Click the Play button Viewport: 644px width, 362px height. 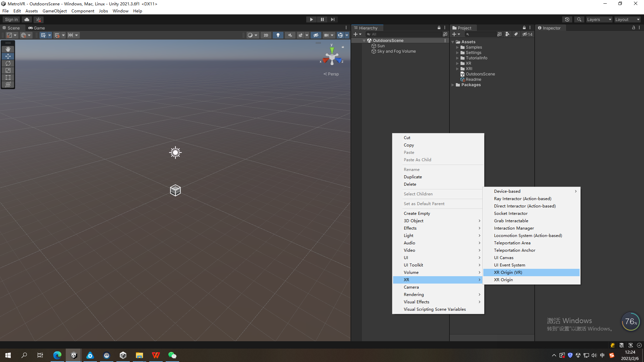click(x=311, y=19)
